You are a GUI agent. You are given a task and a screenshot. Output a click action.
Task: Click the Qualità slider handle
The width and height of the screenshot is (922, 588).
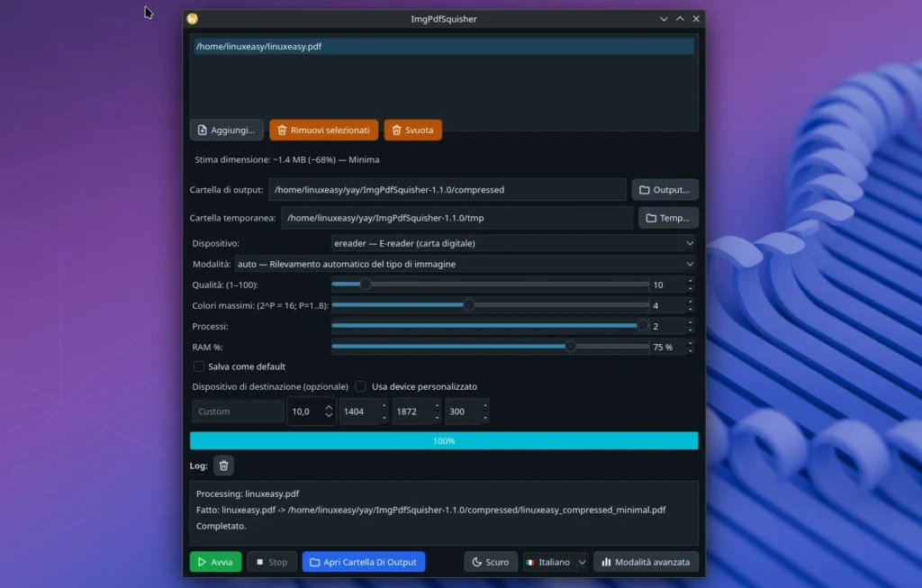pyautogui.click(x=366, y=284)
